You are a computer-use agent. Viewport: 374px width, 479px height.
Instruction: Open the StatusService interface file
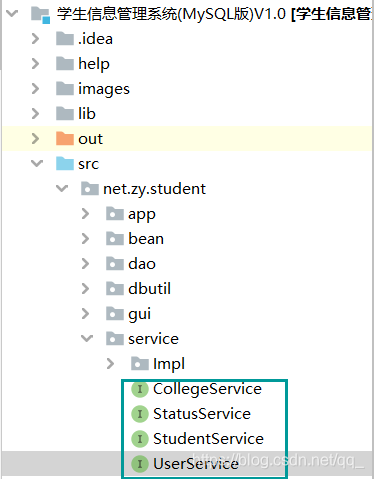(x=202, y=414)
